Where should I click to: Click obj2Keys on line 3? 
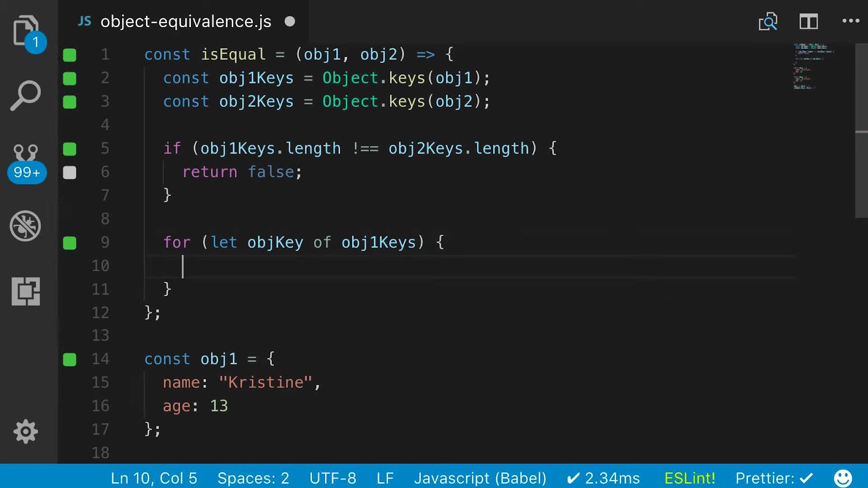256,101
